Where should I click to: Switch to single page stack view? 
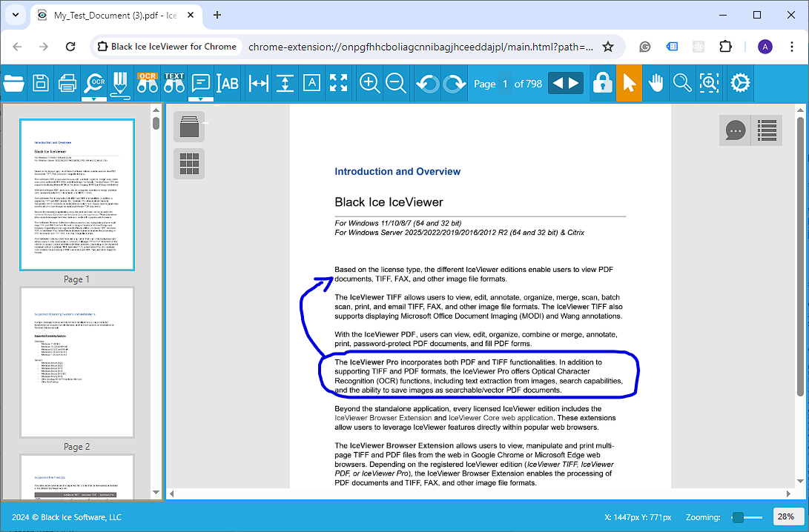tap(189, 127)
